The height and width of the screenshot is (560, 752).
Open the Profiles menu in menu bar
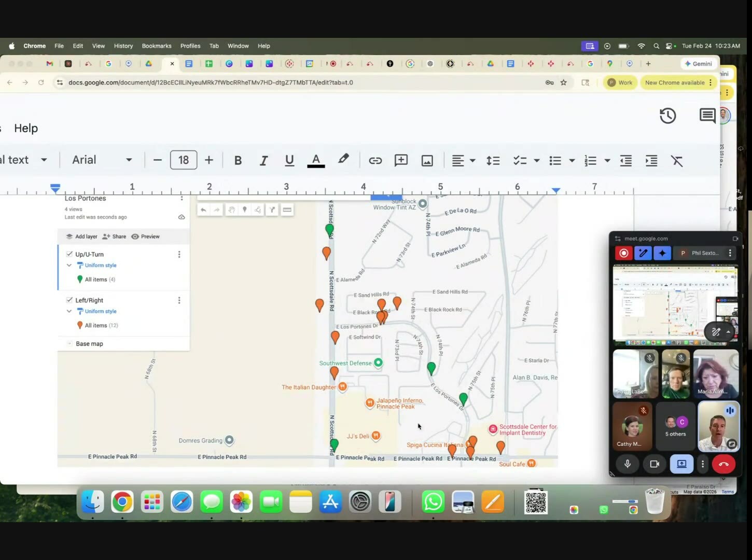point(190,46)
